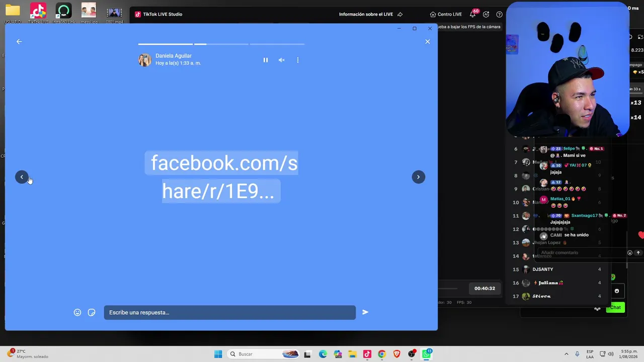Open the USUARIO desktop folder
This screenshot has width=644, height=362.
pyautogui.click(x=13, y=14)
